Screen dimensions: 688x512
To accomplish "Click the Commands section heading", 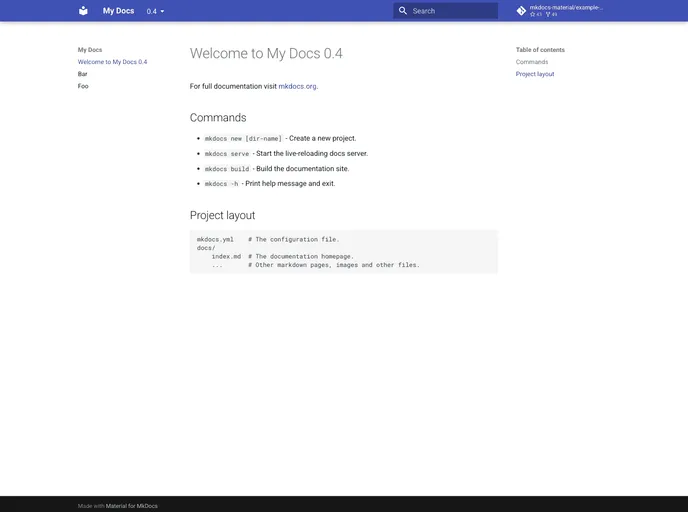I will tap(218, 118).
